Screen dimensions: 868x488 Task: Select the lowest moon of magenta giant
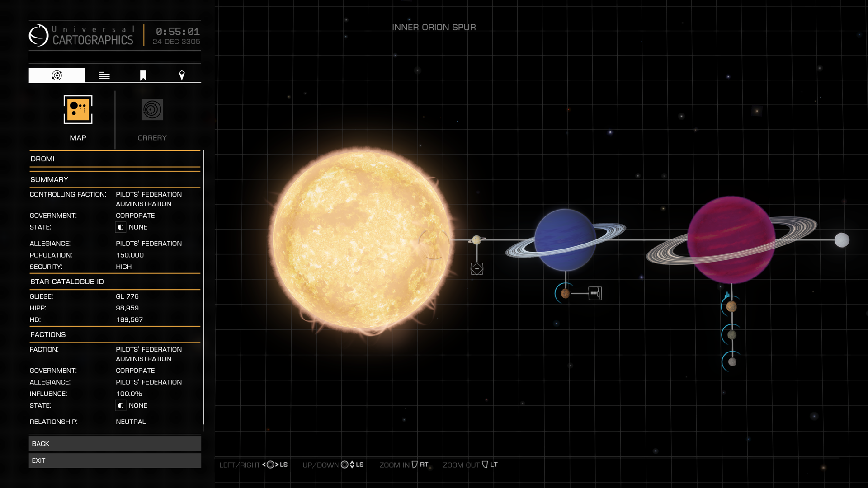pos(732,362)
